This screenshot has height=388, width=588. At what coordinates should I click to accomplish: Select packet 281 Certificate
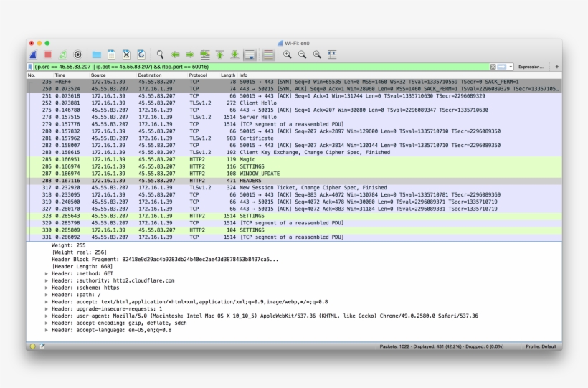tap(294, 138)
